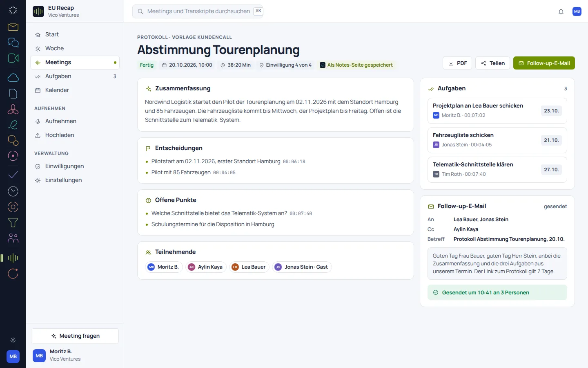Open Aufnehmen recording page
Viewport: 588px width, 368px height.
point(75,121)
